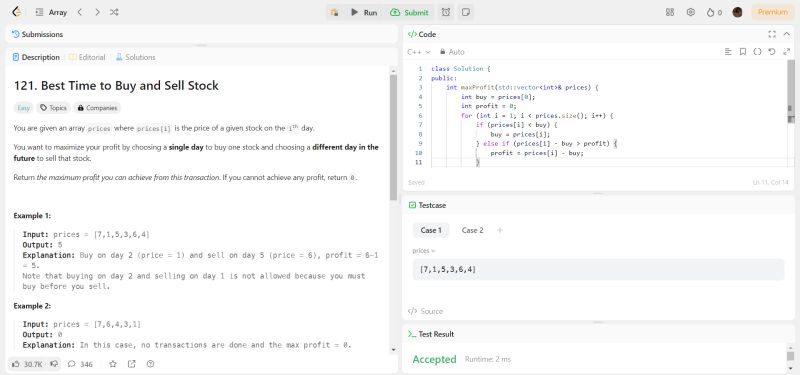800x375 pixels.
Task: Click the 'Accepted' result text
Action: (x=434, y=359)
